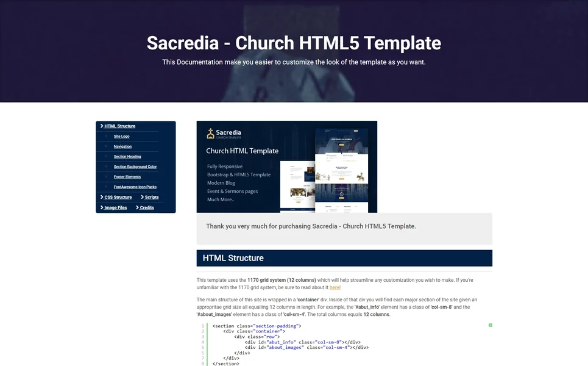
Task: Click the HTML Structure section heading bar
Action: pyautogui.click(x=344, y=258)
